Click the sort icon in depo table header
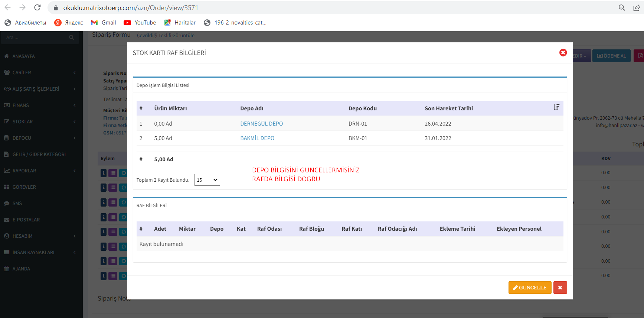Image resolution: width=644 pixels, height=318 pixels. coord(556,107)
